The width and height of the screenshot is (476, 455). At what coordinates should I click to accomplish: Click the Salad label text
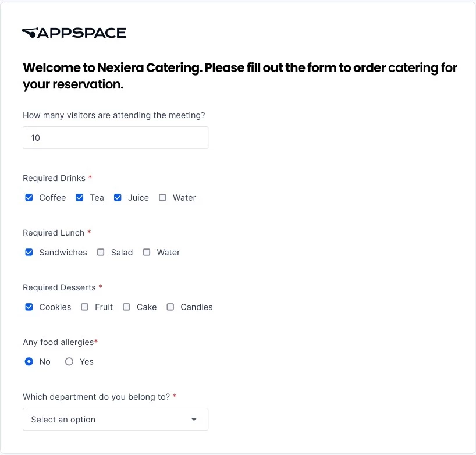click(122, 253)
